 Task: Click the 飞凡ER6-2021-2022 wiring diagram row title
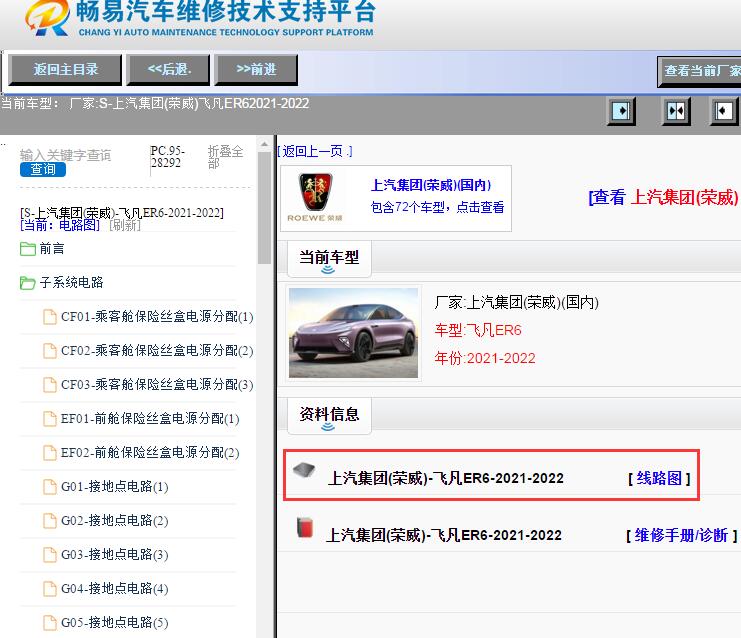[x=446, y=478]
